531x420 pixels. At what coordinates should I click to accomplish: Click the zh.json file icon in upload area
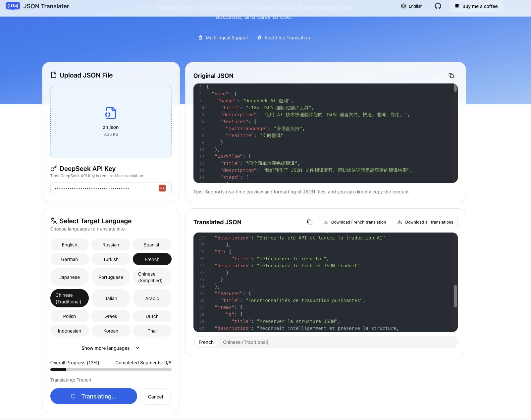pyautogui.click(x=111, y=113)
